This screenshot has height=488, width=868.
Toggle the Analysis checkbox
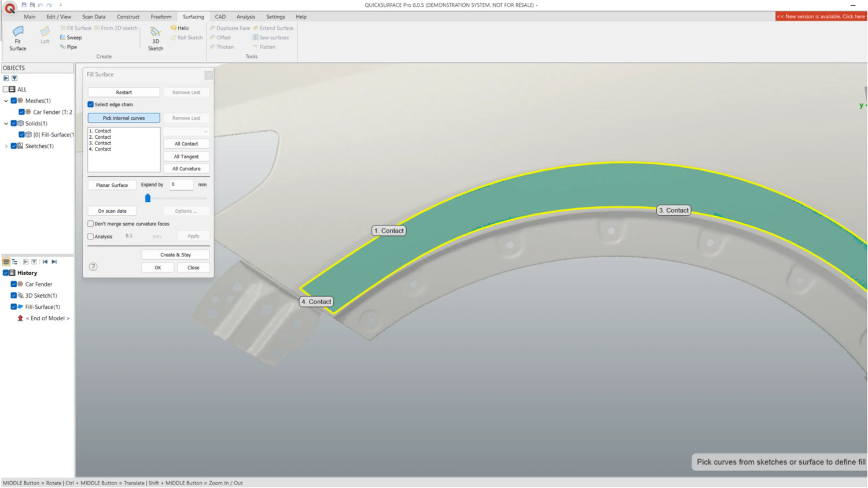point(91,236)
